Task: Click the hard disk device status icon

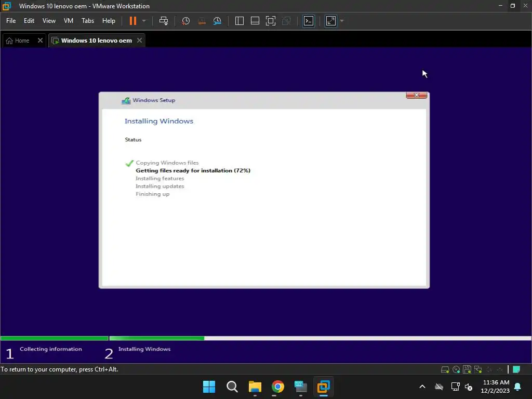Action: coord(445,369)
